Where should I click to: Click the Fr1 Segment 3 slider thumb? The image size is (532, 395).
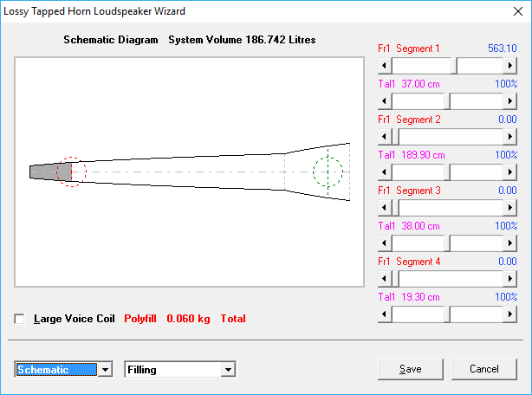[395, 208]
